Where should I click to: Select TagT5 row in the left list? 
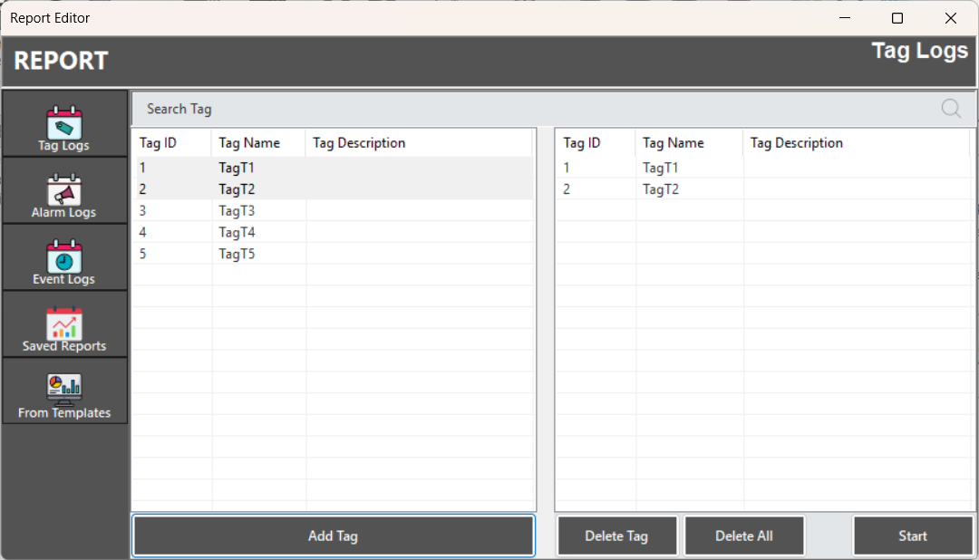(334, 254)
